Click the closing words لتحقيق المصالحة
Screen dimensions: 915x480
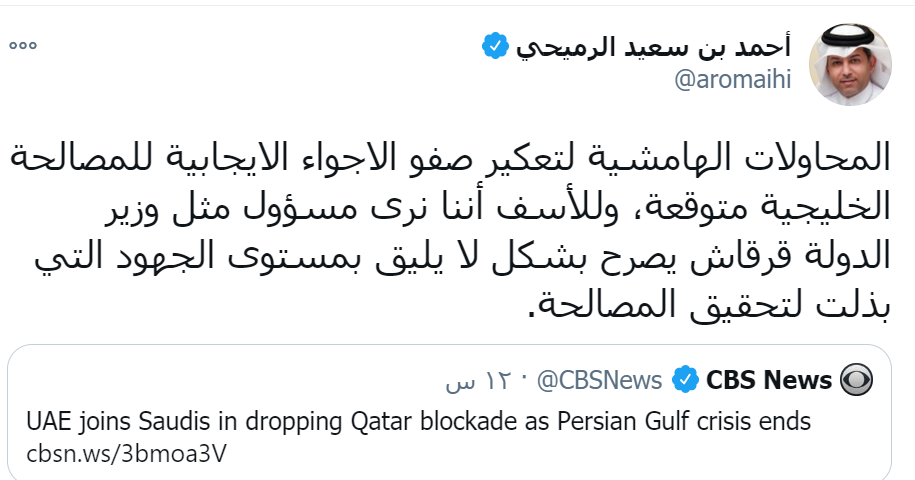(670, 309)
